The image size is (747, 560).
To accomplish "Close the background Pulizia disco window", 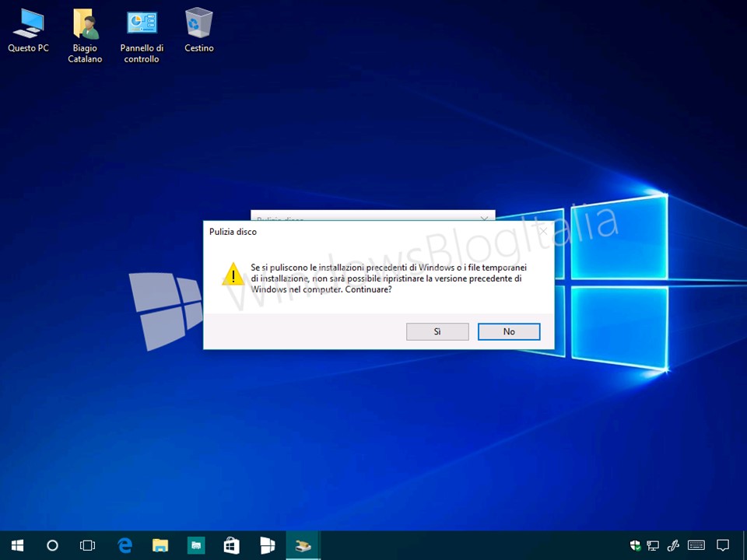I will [484, 219].
